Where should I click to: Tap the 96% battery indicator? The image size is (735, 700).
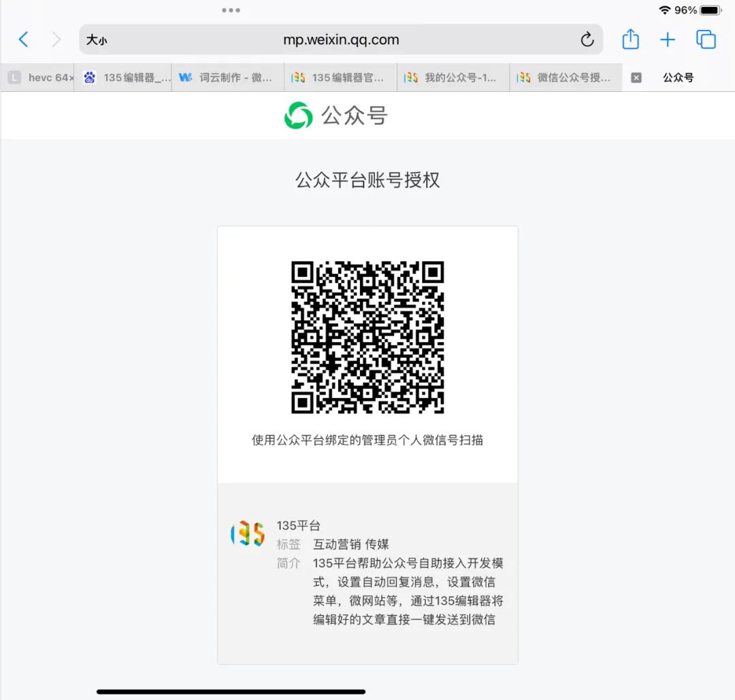[x=698, y=10]
